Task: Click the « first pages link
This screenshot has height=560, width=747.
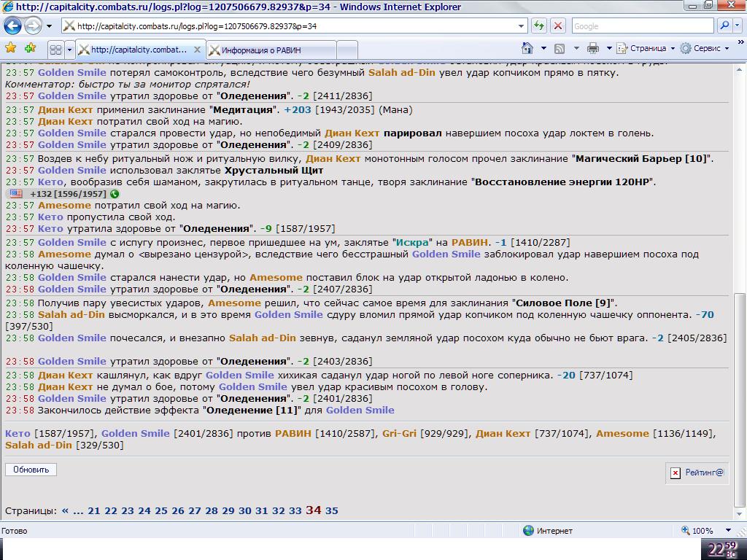Action: pyautogui.click(x=65, y=511)
